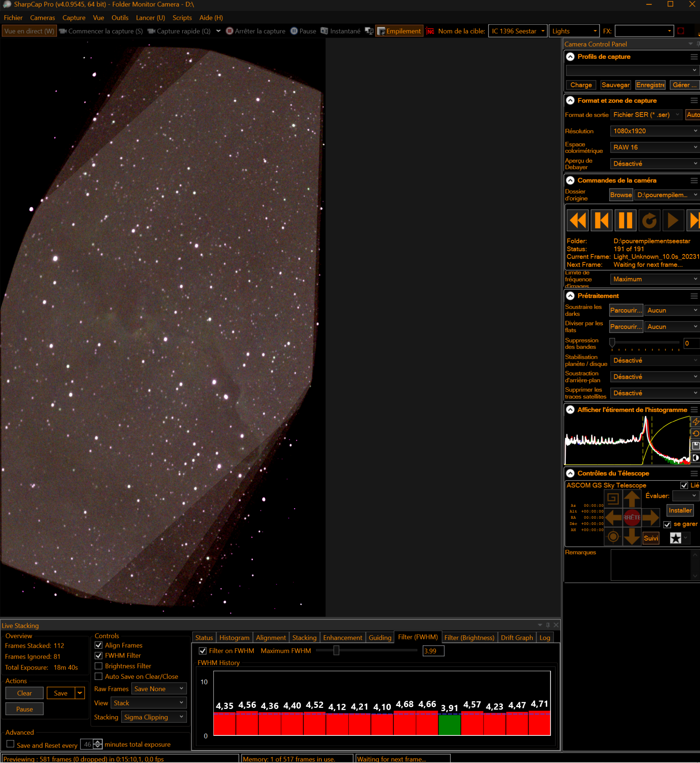Open the Résolution 1080x1920 dropdown

[655, 131]
